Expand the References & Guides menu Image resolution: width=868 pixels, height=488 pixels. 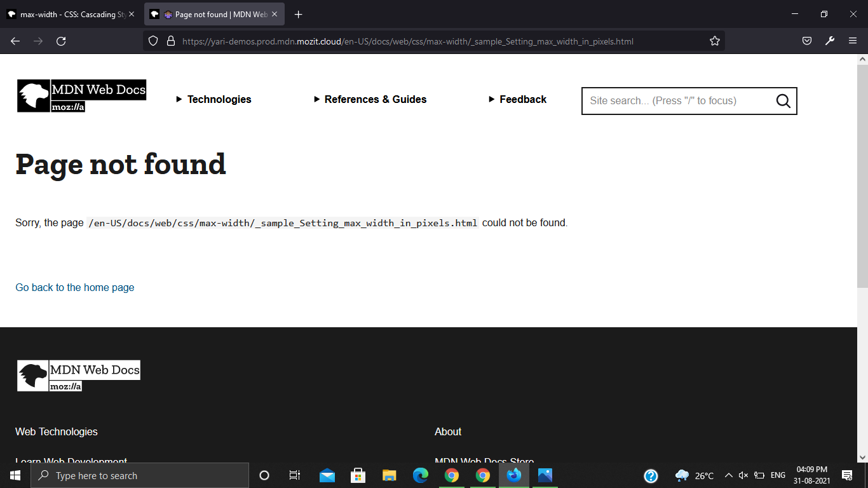pyautogui.click(x=370, y=99)
